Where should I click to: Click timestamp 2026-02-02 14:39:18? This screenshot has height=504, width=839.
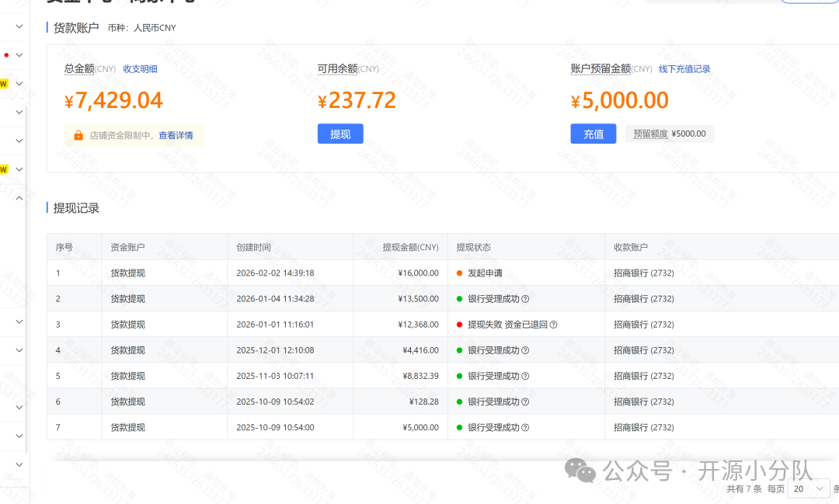coord(275,273)
